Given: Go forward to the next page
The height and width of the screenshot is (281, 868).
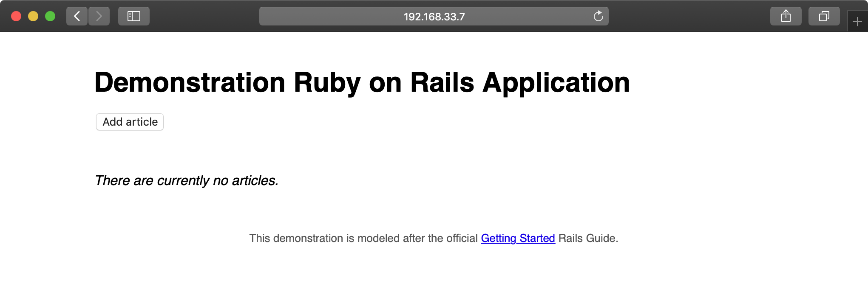Looking at the screenshot, I should (x=99, y=17).
